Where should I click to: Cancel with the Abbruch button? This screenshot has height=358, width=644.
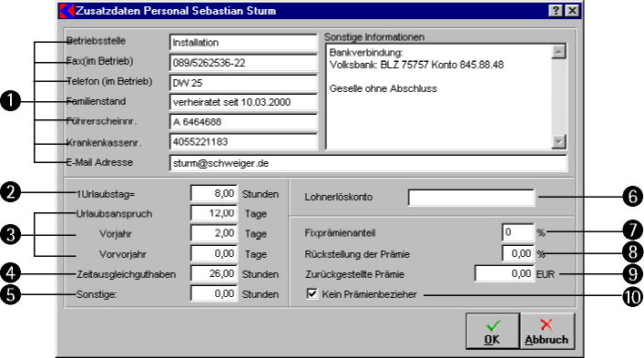[x=547, y=332]
